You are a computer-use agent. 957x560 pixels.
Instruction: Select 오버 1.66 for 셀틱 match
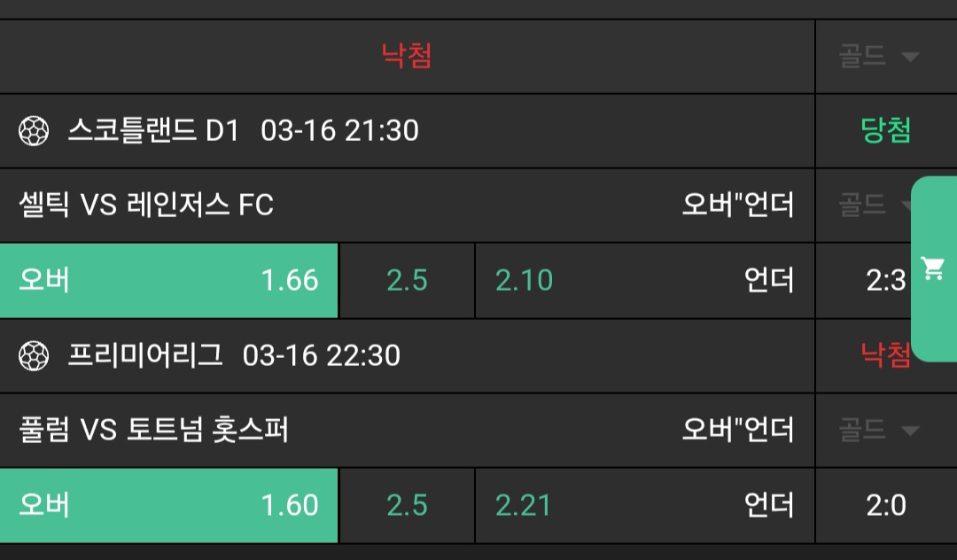coord(168,281)
